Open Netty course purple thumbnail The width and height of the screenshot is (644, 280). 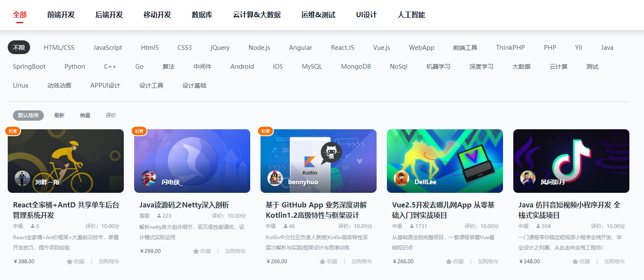(192, 161)
